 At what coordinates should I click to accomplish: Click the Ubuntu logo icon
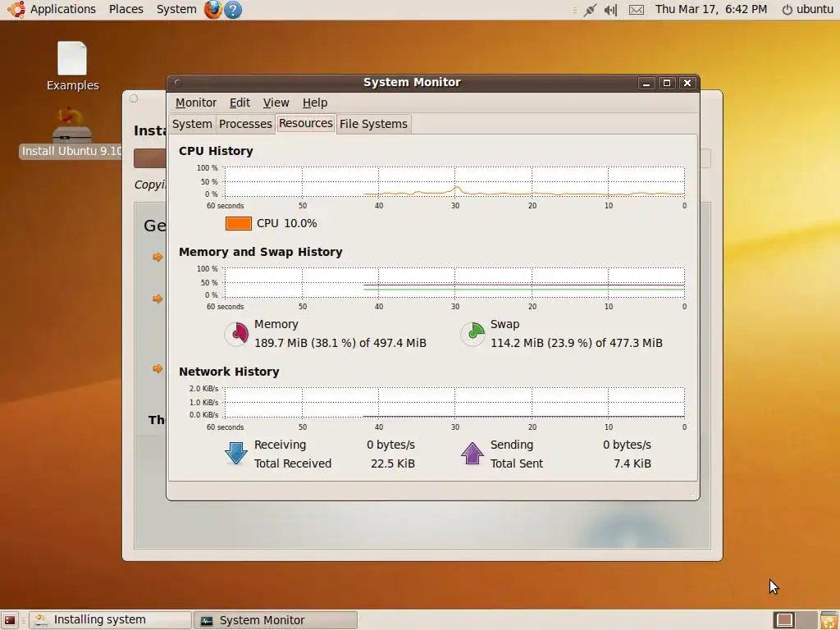16,9
